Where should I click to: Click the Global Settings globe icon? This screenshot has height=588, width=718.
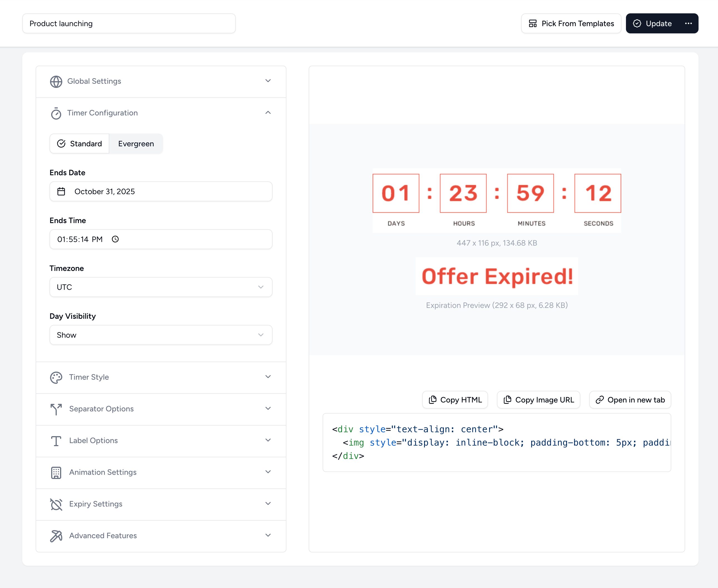pos(56,81)
